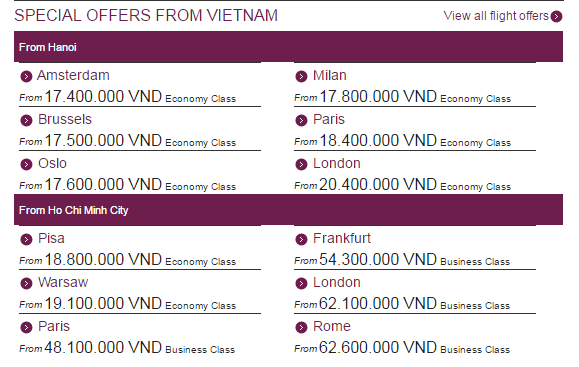Click the From Ho Chi Minh City header

click(x=288, y=210)
